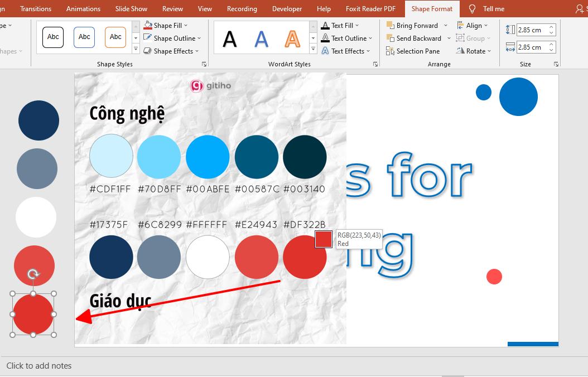
Task: Apply the black-outline Abc shape style
Action: pyautogui.click(x=53, y=37)
